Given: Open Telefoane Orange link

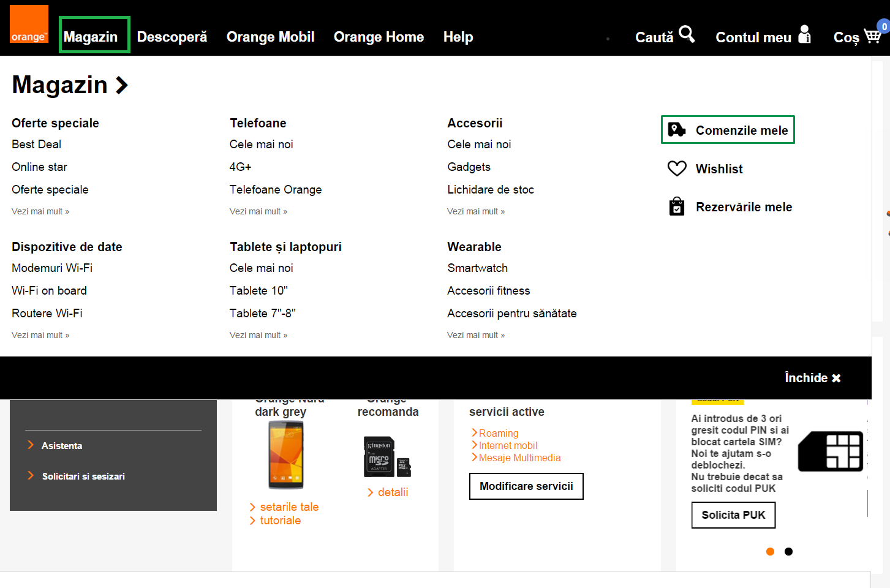Looking at the screenshot, I should tap(276, 190).
